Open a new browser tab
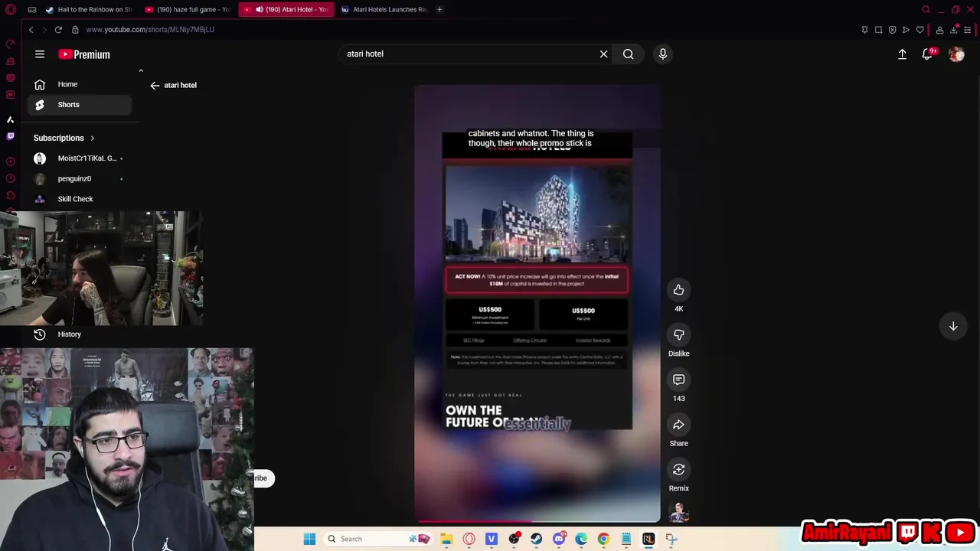 point(439,9)
